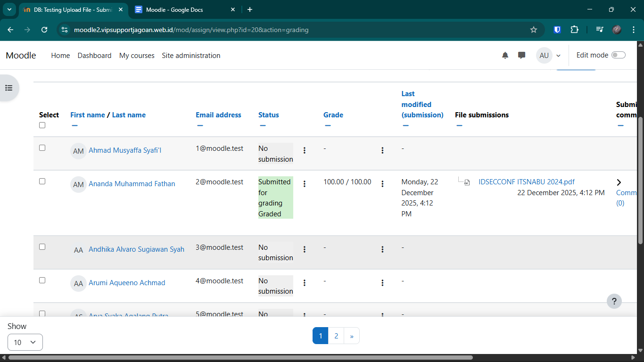This screenshot has width=644, height=362.
Task: Open the grade actions menu for Ananda's row
Action: pyautogui.click(x=382, y=183)
